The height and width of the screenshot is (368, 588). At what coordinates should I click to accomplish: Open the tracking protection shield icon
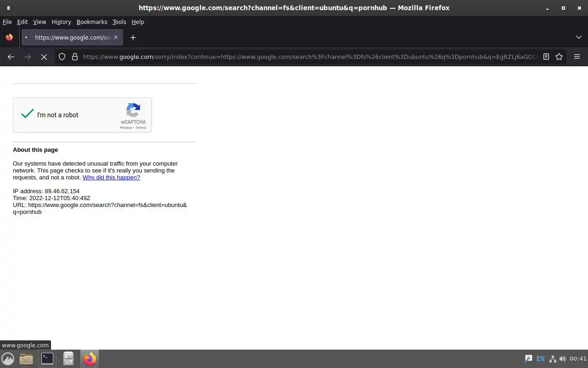tap(62, 57)
